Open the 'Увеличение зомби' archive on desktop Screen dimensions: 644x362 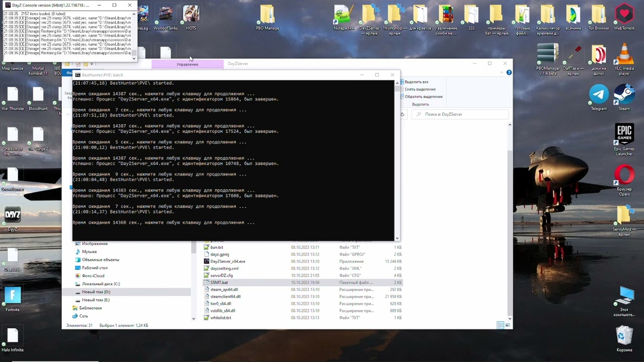(x=446, y=20)
